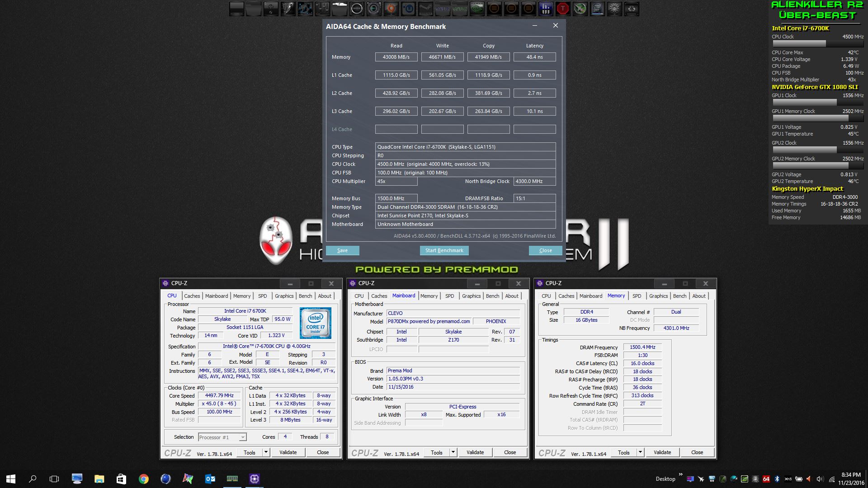Open the blue HWiNFO bars icon in dock
This screenshot has height=488, width=868.
pyautogui.click(x=546, y=9)
